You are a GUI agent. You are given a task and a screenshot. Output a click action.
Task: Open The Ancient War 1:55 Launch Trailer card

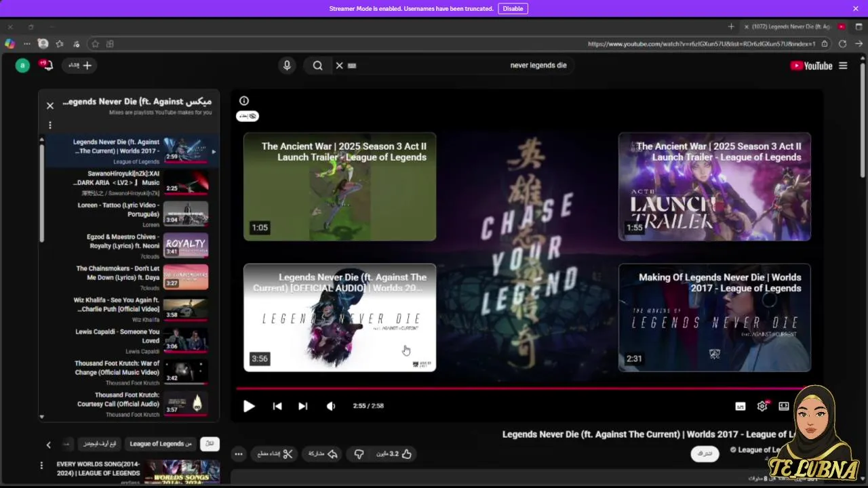[715, 186]
